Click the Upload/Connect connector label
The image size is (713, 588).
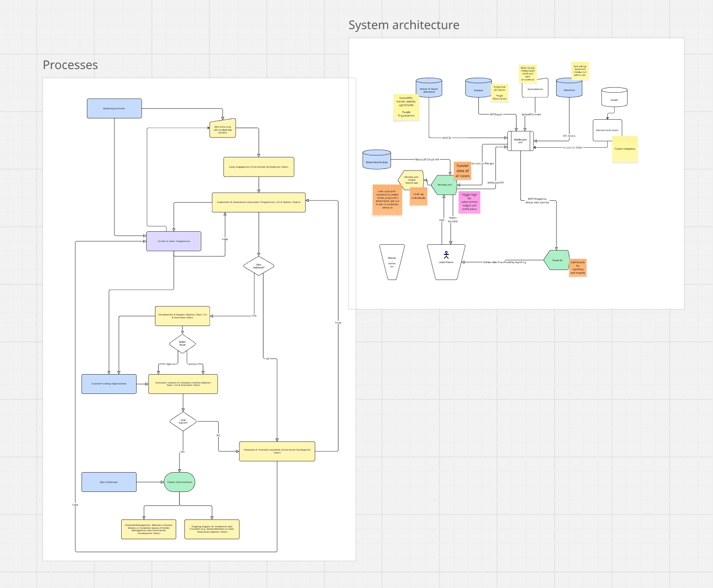(x=531, y=114)
